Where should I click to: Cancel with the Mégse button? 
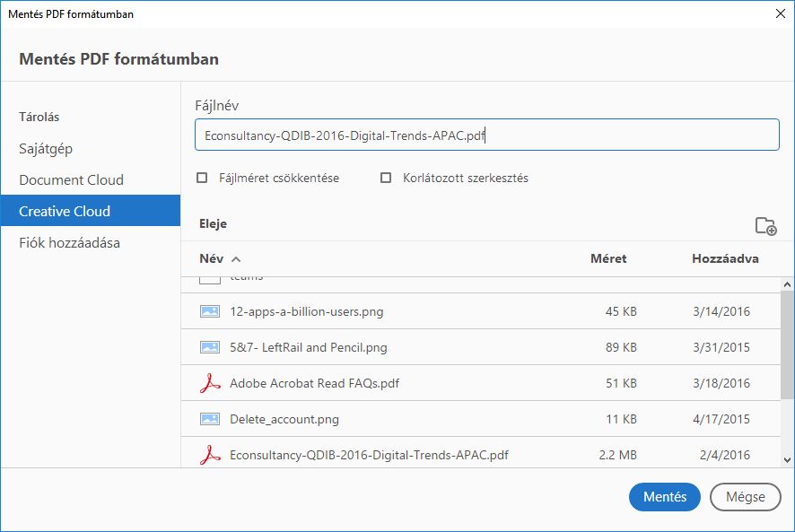[x=745, y=496]
